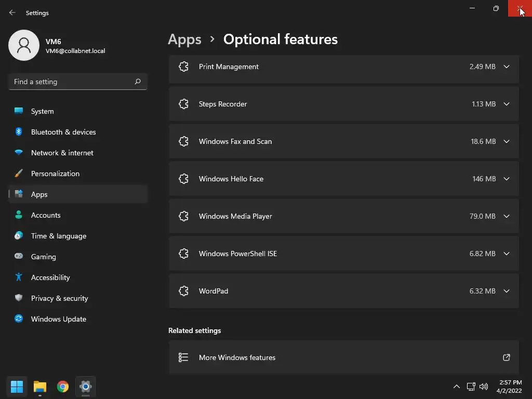Expand the Steps Recorder item

pos(507,104)
